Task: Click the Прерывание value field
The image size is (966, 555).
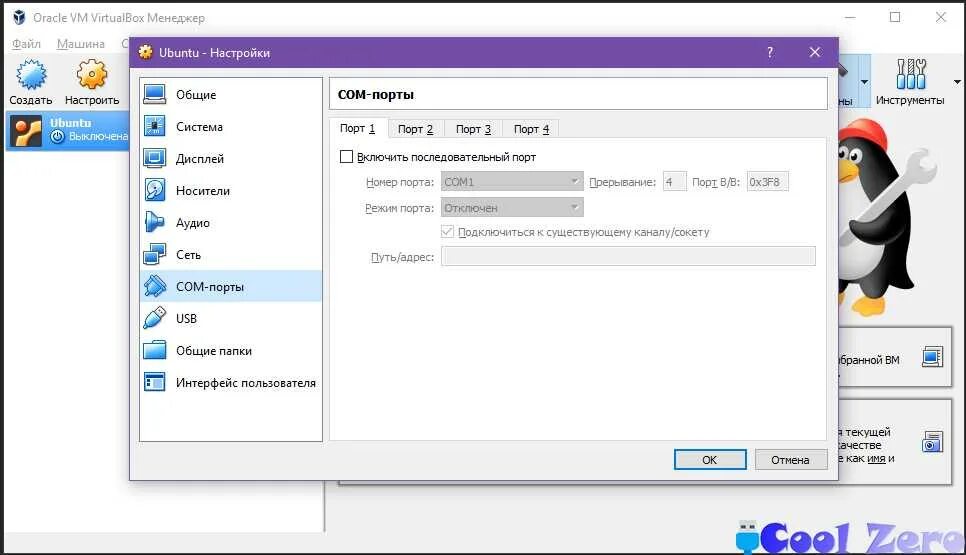Action: [675, 182]
